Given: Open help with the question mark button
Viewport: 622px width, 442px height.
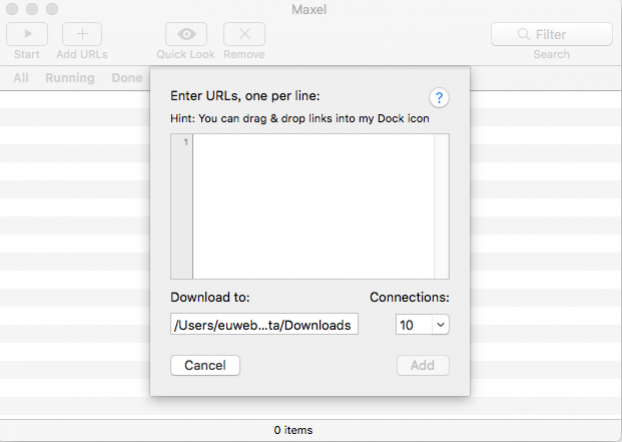Looking at the screenshot, I should 439,98.
